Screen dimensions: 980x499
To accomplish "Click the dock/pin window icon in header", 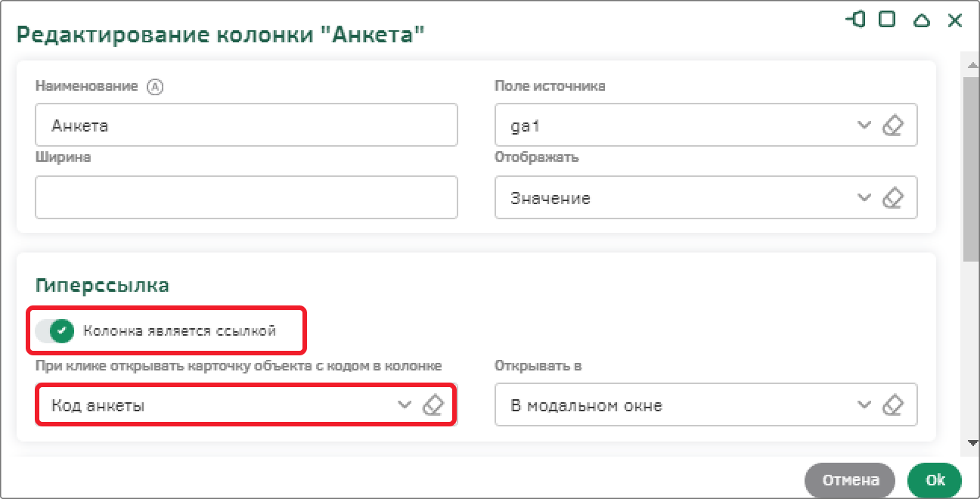I will coord(856,20).
